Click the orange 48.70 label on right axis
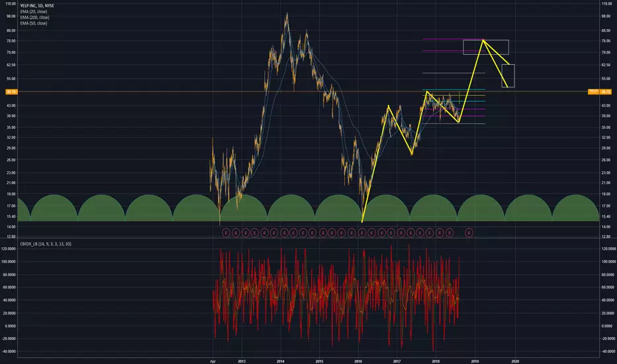Screen dimensions: 617x364 pos(606,92)
